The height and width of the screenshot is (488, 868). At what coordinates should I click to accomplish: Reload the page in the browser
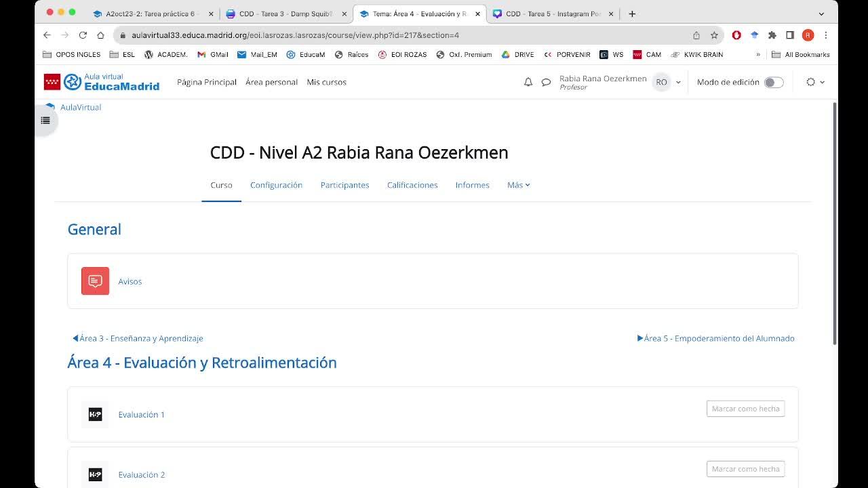pyautogui.click(x=83, y=35)
